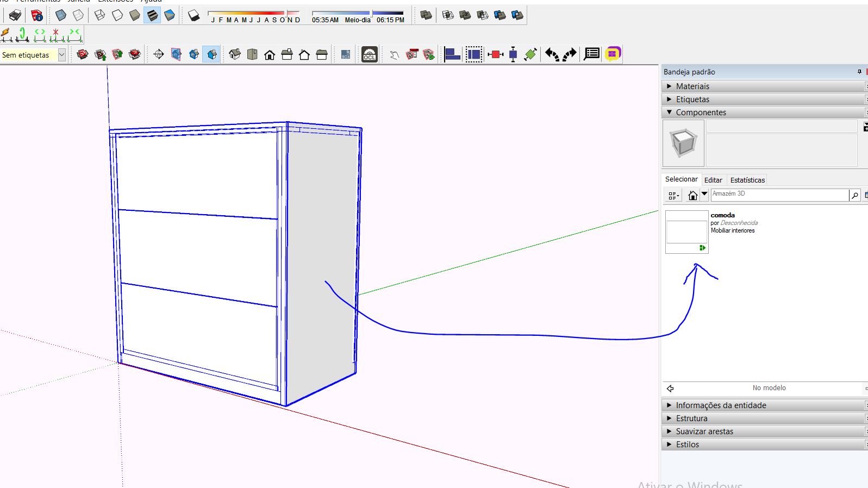Select the Union solids tool
The height and width of the screenshot is (488, 868).
point(465,15)
